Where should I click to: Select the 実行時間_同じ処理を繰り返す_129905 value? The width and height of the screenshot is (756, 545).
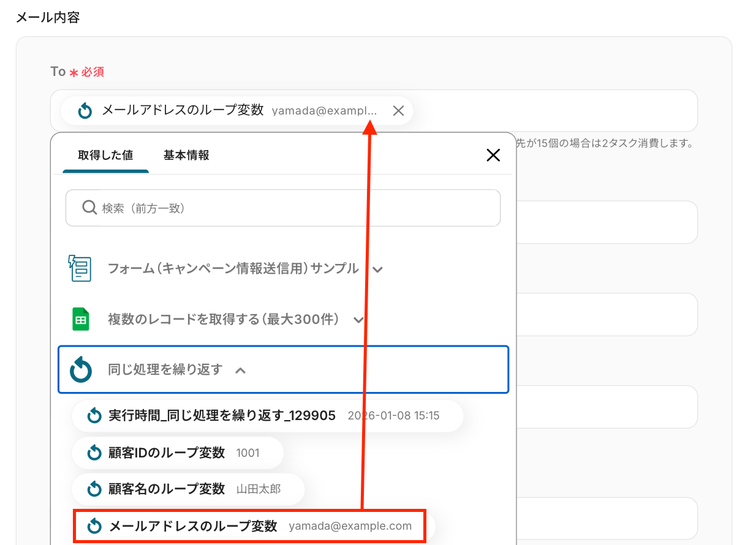[267, 416]
